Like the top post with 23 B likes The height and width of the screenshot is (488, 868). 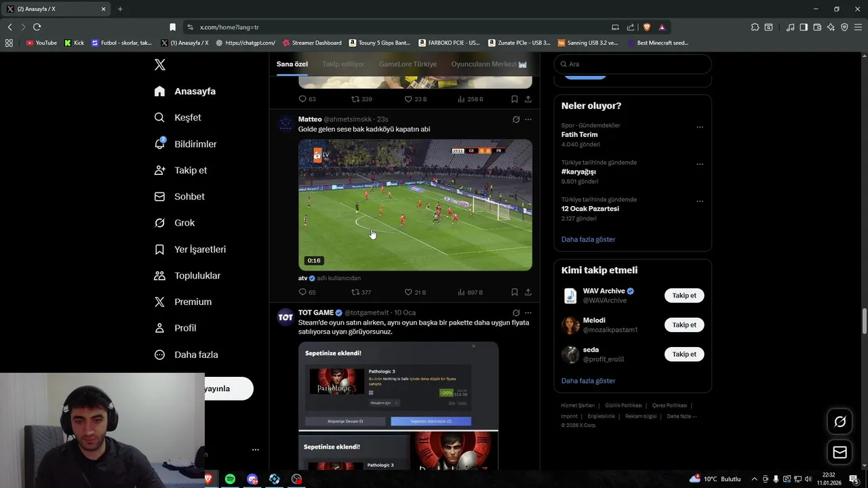(415, 99)
